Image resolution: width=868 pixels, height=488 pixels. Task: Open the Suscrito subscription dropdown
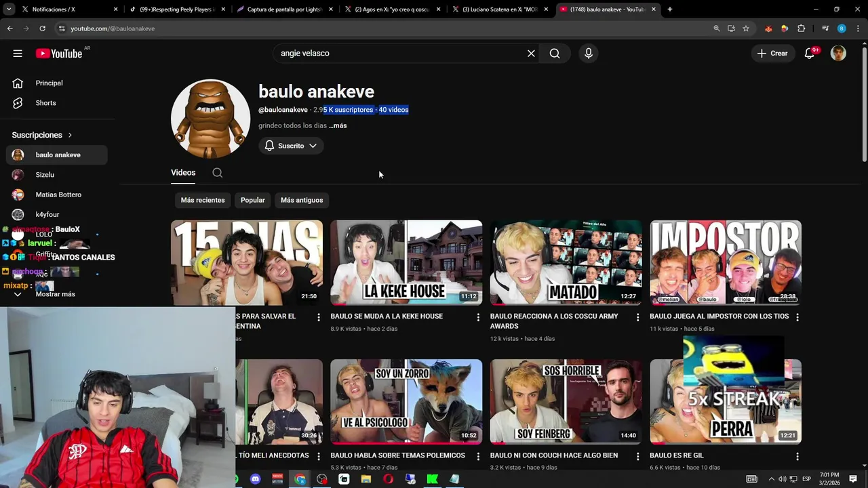tap(291, 146)
